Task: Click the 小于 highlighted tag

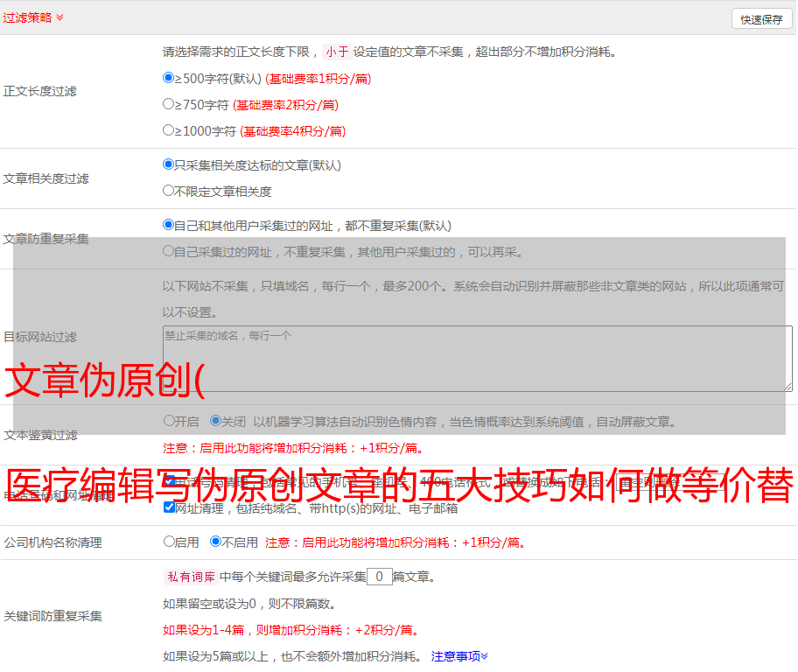Action: tap(336, 52)
